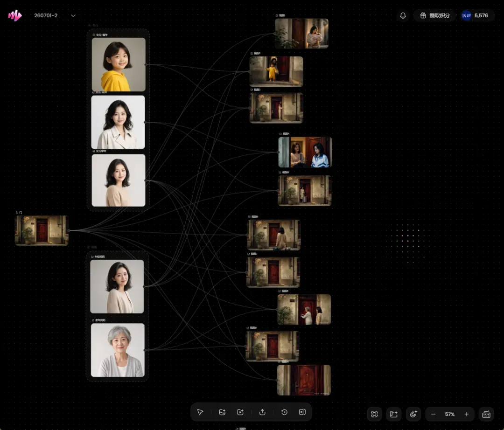Click the fit-to-screen icon
The height and width of the screenshot is (430, 504).
[374, 414]
